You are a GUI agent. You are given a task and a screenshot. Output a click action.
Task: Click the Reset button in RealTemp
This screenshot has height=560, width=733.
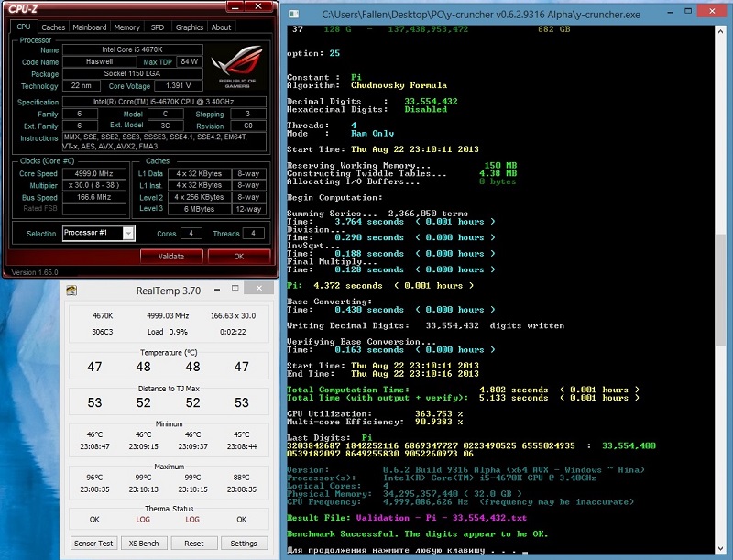pos(193,544)
